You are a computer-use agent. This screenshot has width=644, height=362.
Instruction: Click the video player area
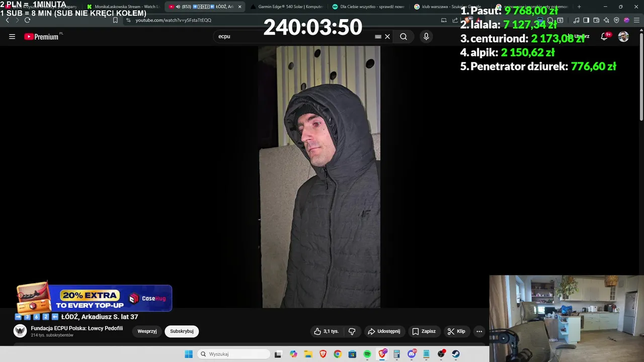[x=319, y=176]
